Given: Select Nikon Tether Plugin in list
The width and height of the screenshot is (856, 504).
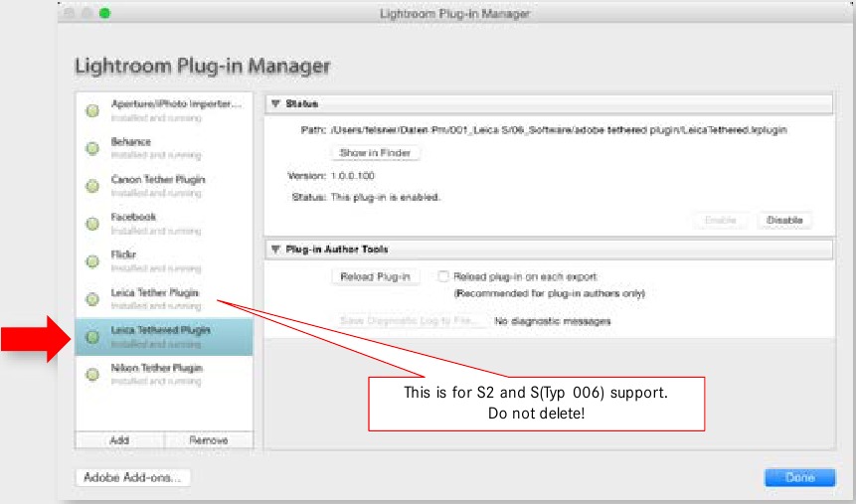Looking at the screenshot, I should 164,375.
